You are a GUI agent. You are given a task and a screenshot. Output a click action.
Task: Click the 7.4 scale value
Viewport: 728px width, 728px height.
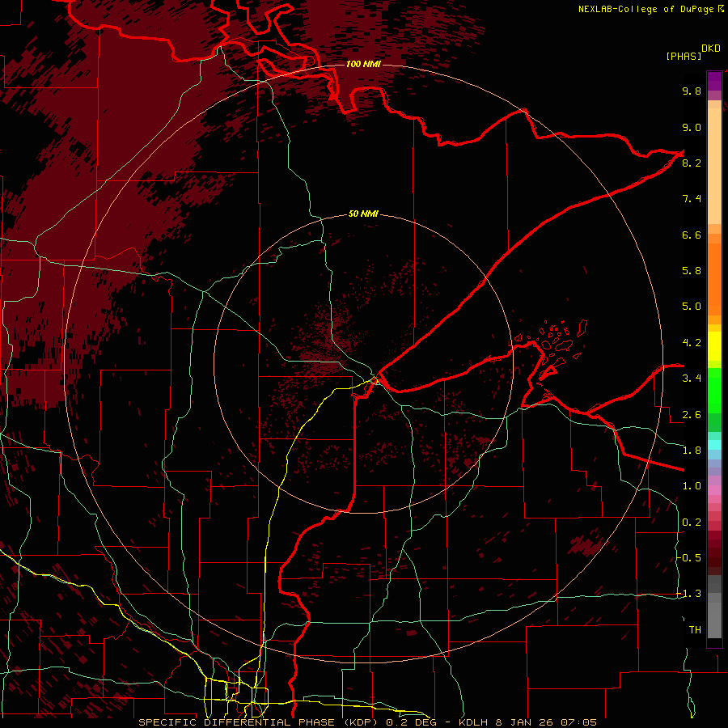pyautogui.click(x=692, y=199)
